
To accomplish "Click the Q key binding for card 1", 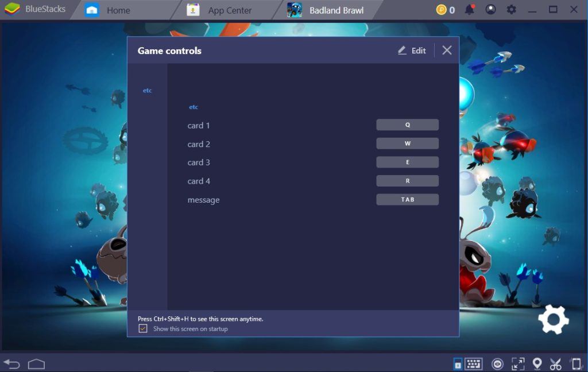I will coord(407,125).
